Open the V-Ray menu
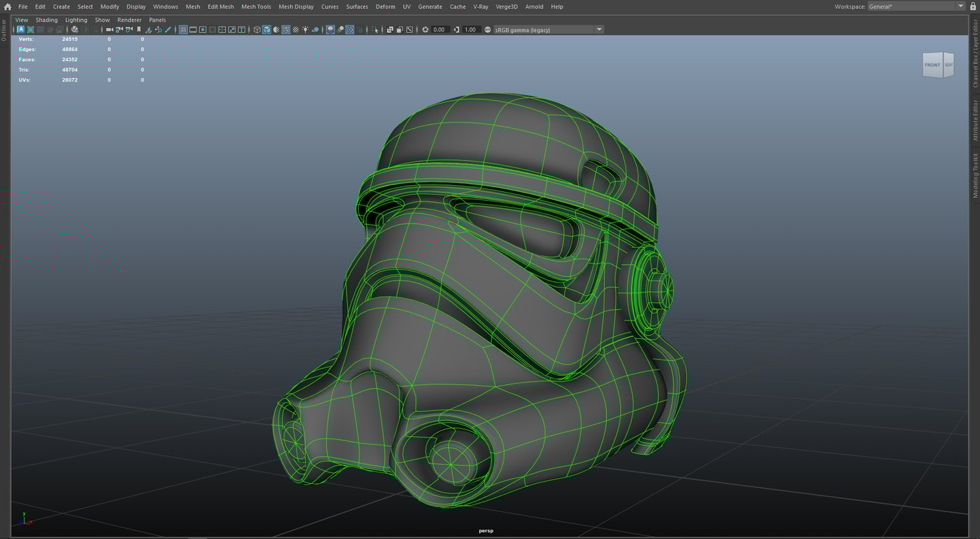The image size is (980, 539). [x=480, y=7]
